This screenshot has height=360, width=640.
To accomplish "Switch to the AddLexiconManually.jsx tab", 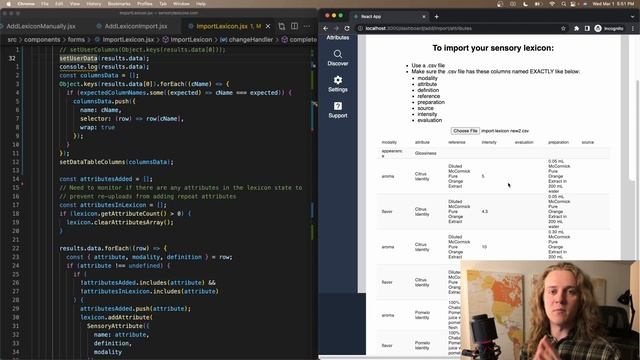I will pos(41,26).
